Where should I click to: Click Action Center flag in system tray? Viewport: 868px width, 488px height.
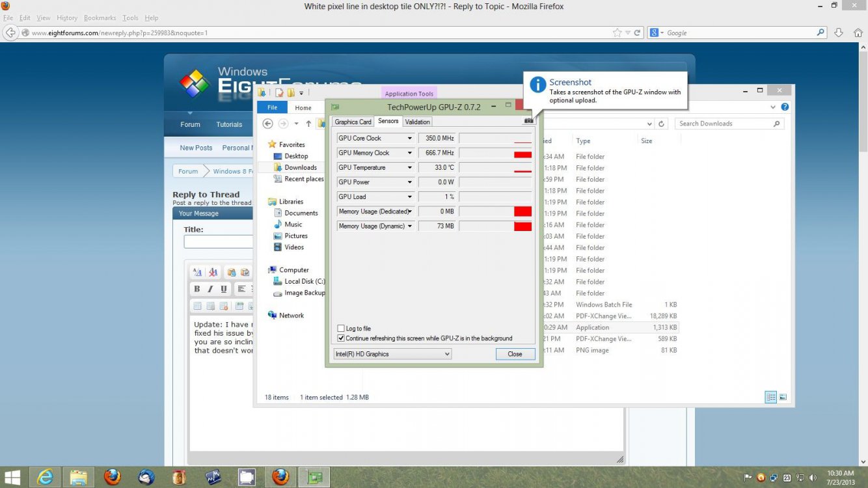(x=748, y=477)
